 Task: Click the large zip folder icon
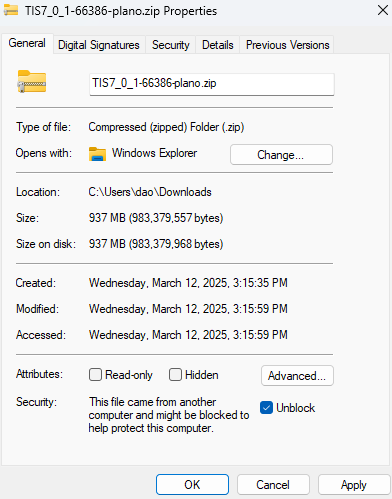tap(32, 81)
